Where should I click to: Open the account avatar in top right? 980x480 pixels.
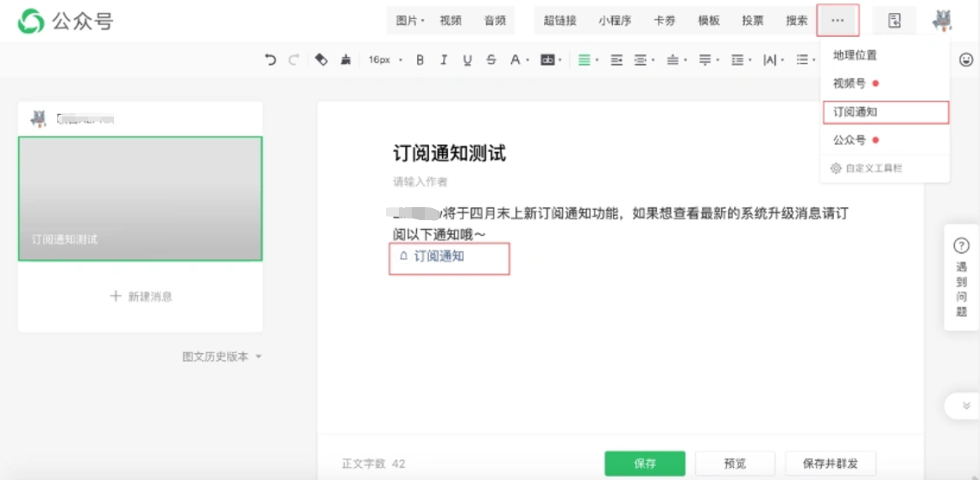click(x=942, y=21)
